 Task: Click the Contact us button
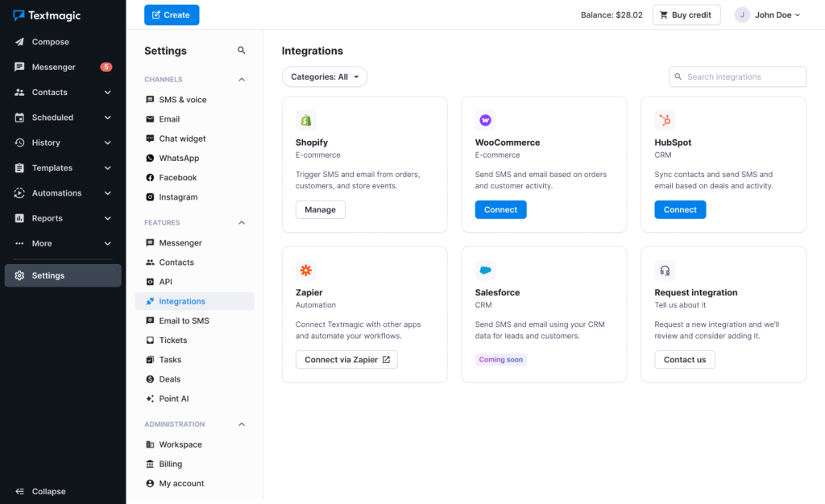point(685,359)
